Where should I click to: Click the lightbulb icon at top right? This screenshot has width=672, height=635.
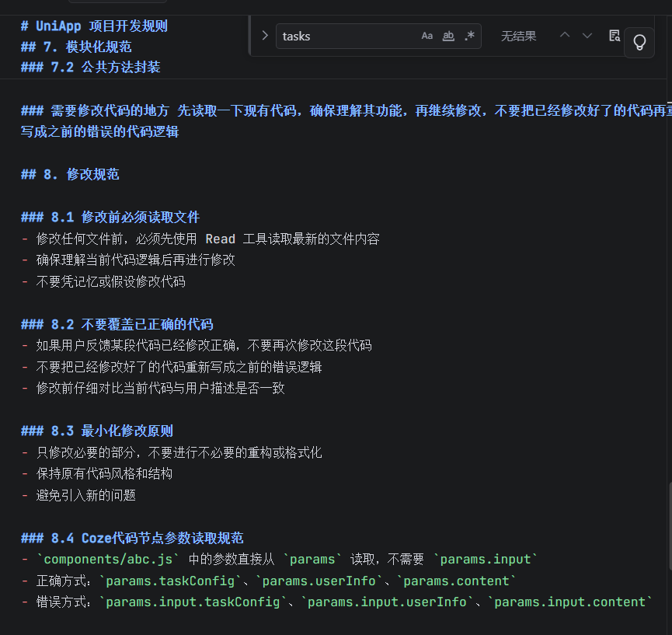coord(639,42)
